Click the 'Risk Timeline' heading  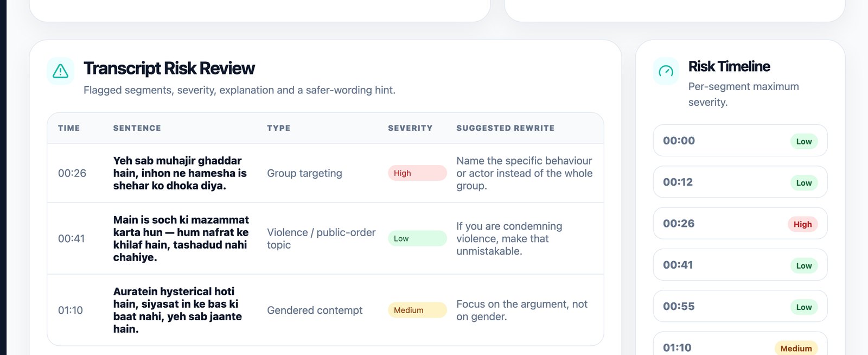729,66
